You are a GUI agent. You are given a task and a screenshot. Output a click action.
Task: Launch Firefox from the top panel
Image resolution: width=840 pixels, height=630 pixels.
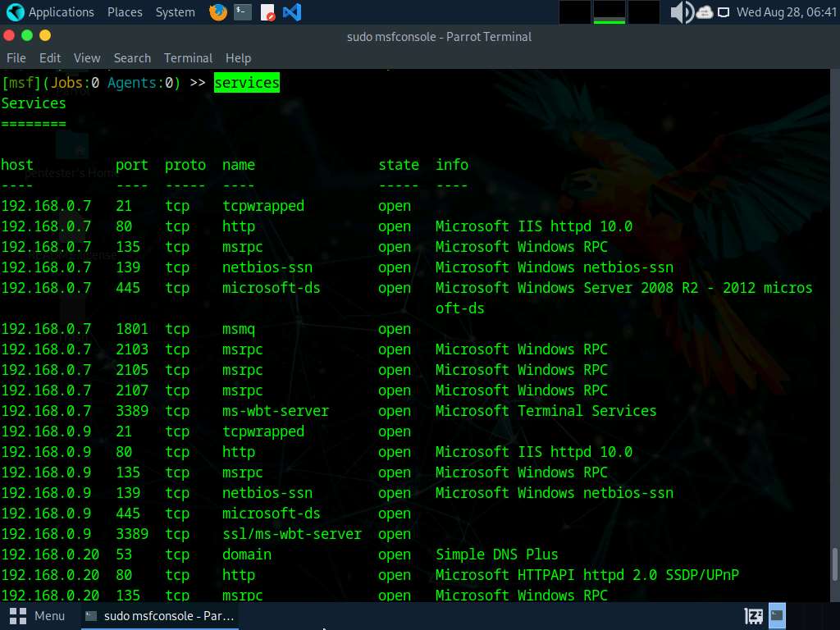(x=218, y=11)
